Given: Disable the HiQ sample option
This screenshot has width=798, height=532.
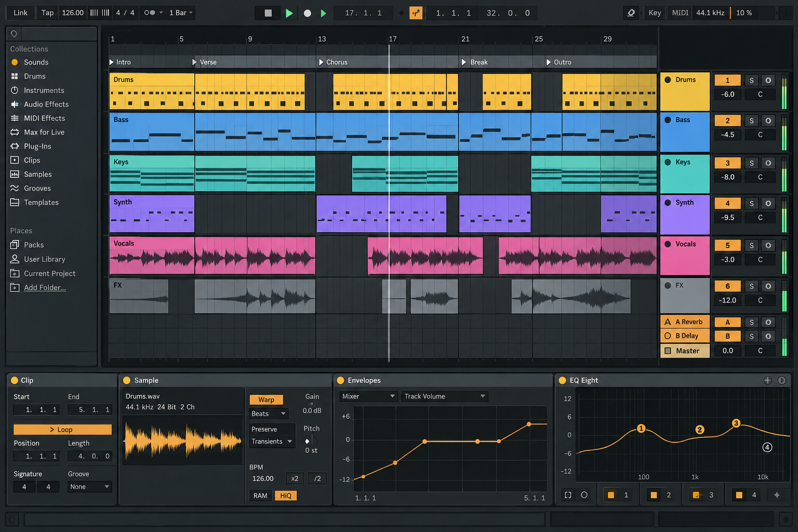Looking at the screenshot, I should [286, 496].
